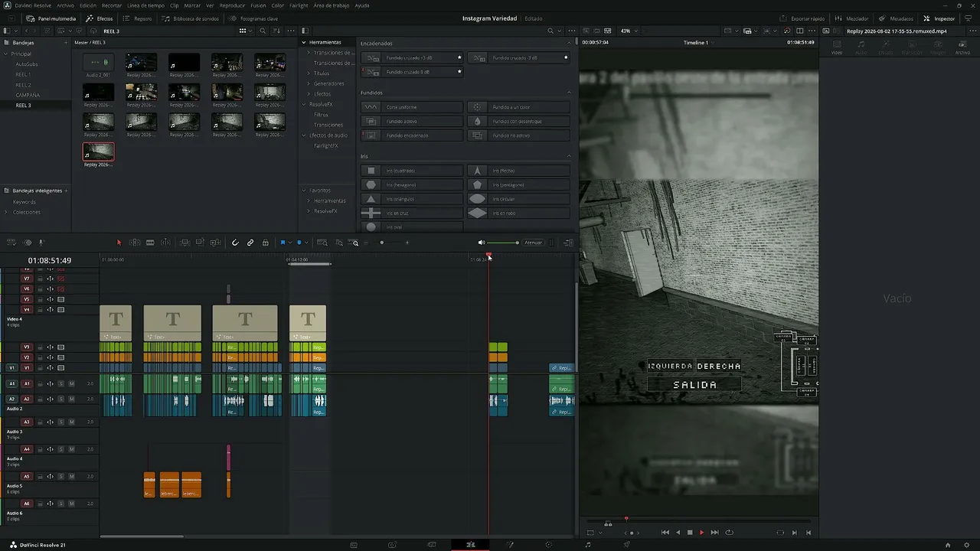This screenshot has height=551, width=980.
Task: Stop playback with the stop button
Action: point(690,533)
